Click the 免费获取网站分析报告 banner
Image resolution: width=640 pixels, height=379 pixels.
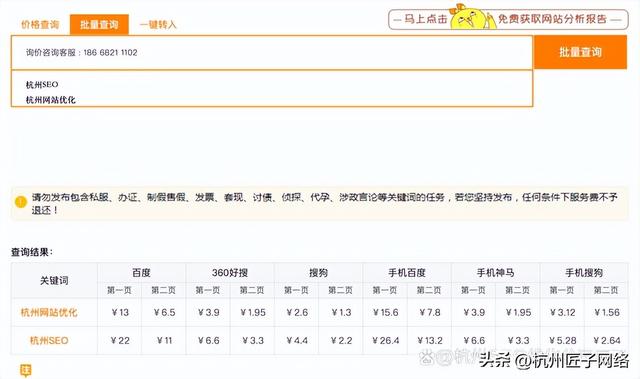(x=508, y=19)
